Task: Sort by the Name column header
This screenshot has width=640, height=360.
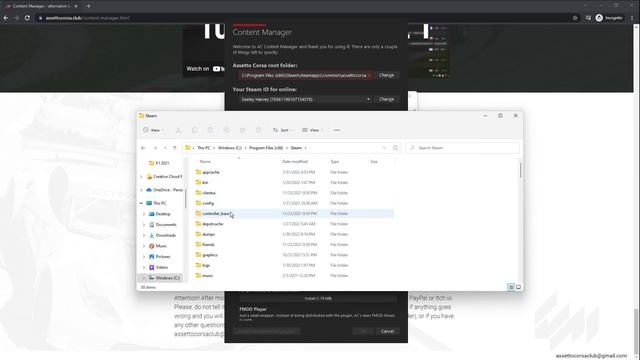Action: (x=205, y=162)
